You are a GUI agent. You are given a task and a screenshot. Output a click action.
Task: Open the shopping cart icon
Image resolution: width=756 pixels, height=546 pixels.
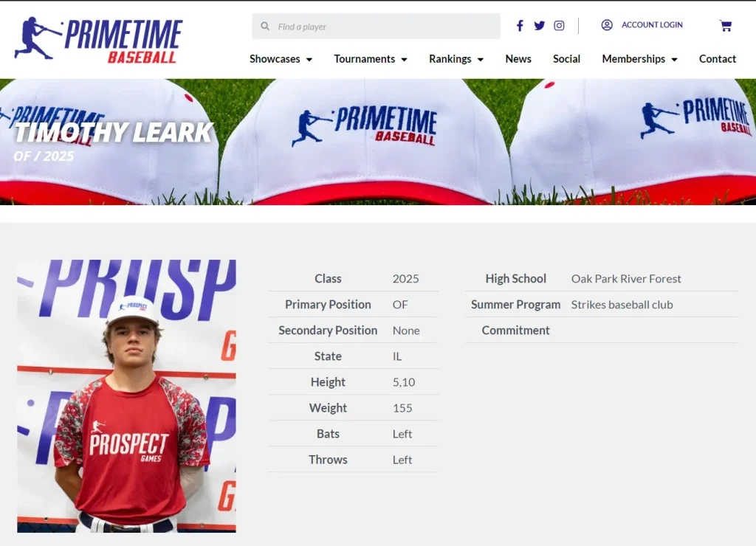[x=726, y=26]
